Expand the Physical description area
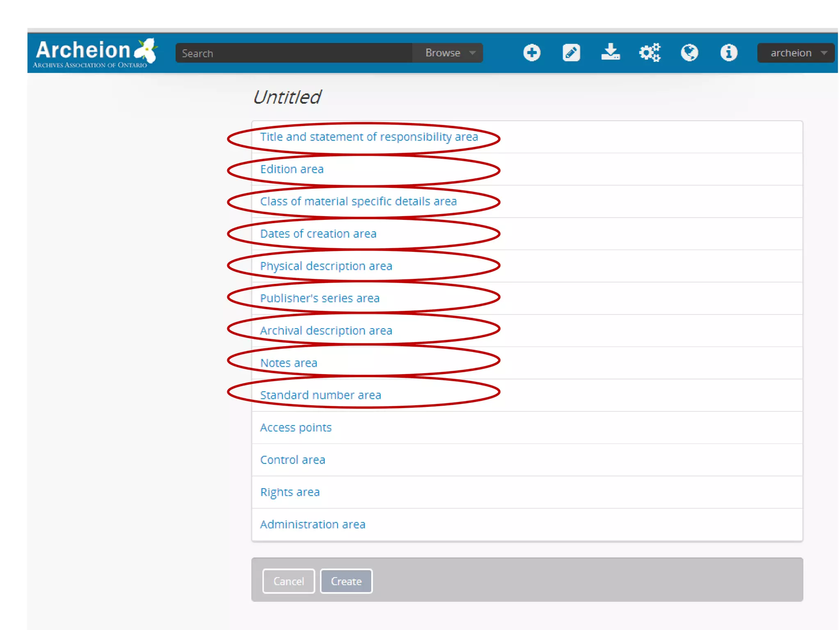840x630 pixels. pyautogui.click(x=326, y=266)
